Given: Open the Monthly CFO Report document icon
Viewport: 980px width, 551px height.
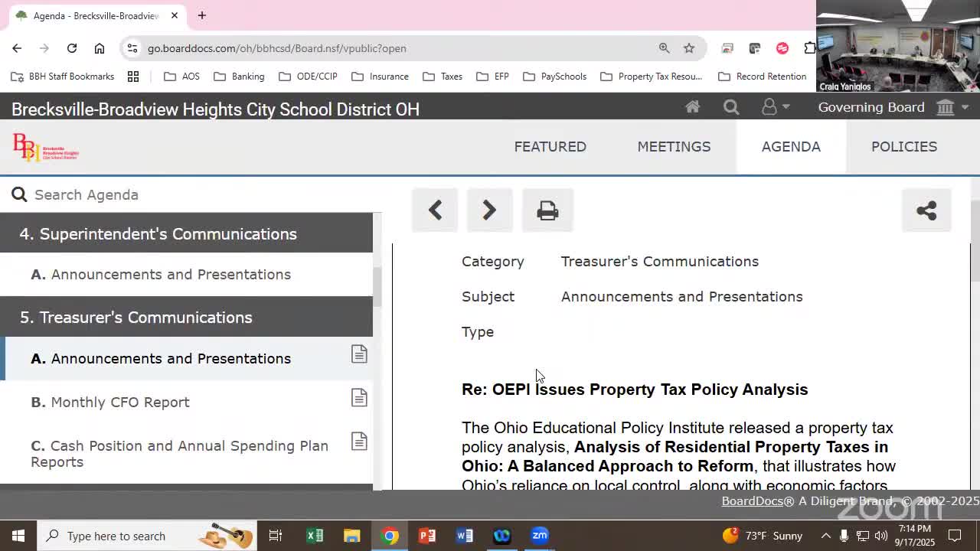Looking at the screenshot, I should click(359, 397).
